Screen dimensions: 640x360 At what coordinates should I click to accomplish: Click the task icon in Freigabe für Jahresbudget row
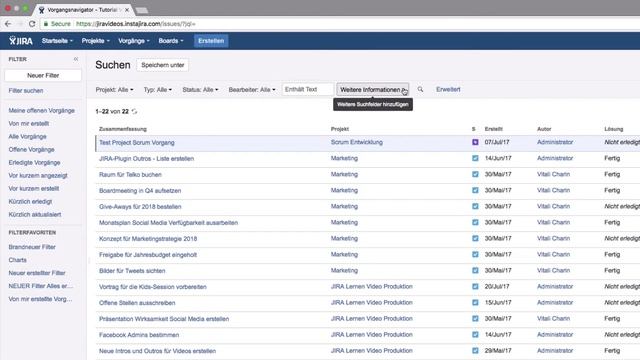coord(475,254)
